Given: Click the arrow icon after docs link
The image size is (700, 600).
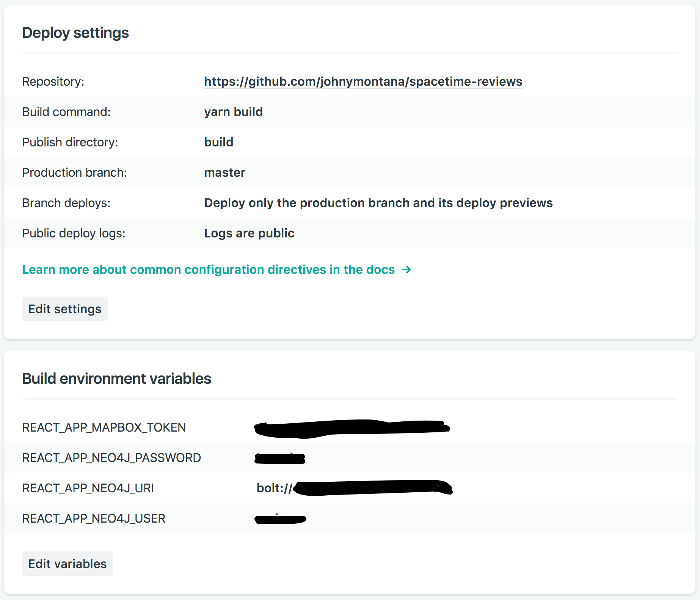Looking at the screenshot, I should coord(407,270).
